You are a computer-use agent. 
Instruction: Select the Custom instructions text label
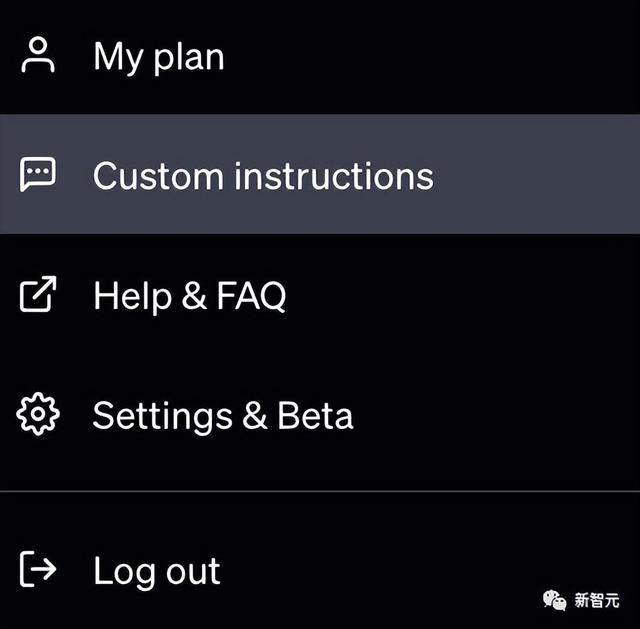(x=263, y=176)
